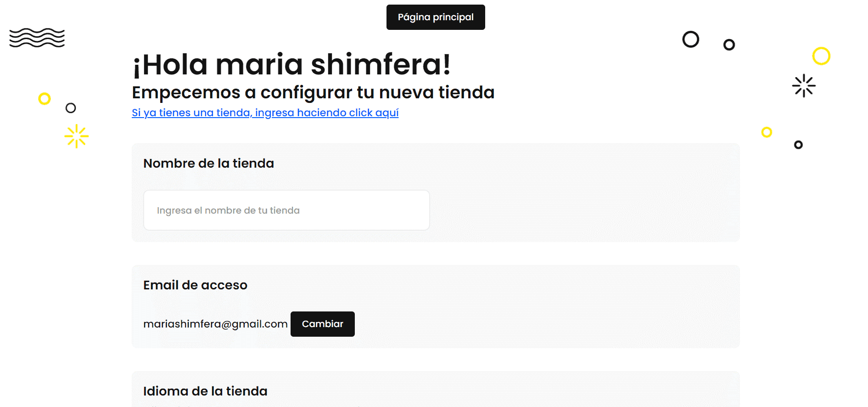Image resolution: width=868 pixels, height=407 pixels.
Task: Click the wavy lines logo icon
Action: pyautogui.click(x=37, y=38)
